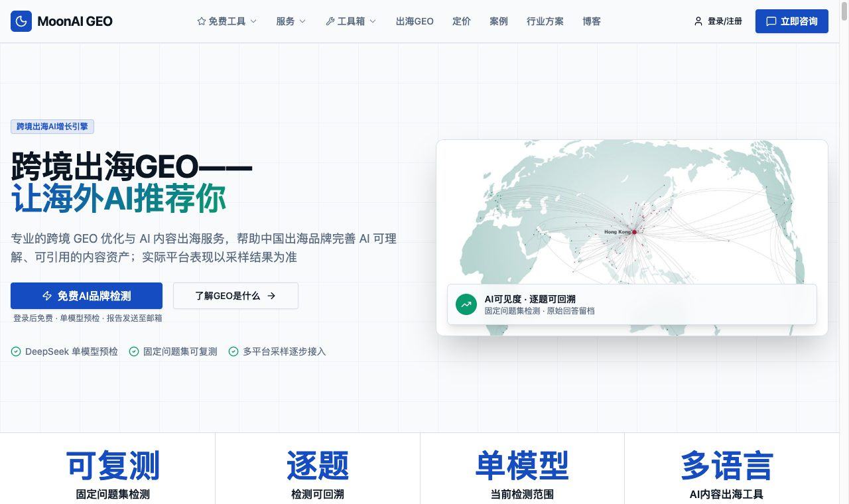Click the 让海外AI推荐你 headline
Screen dimensions: 849x504
coord(119,199)
